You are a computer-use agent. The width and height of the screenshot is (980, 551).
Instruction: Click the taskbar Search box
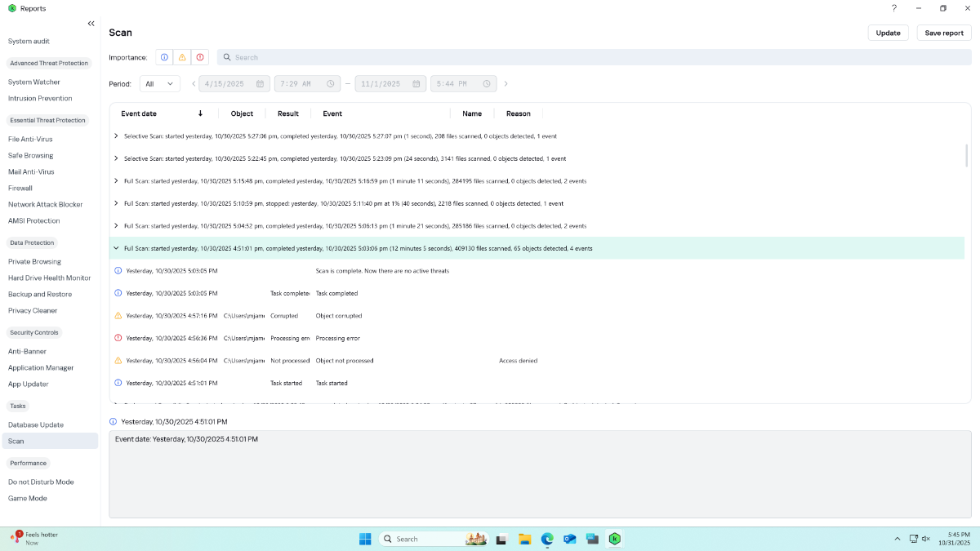(x=434, y=539)
